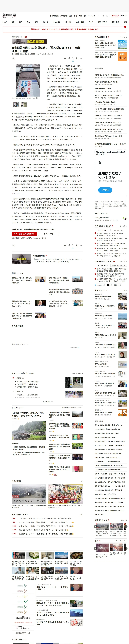Select the スポーツ navigation tab
This screenshot has width=129, height=644.
(x=45, y=22)
